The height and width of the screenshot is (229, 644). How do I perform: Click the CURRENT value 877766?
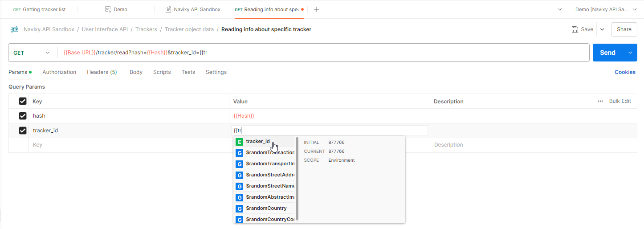[336, 151]
